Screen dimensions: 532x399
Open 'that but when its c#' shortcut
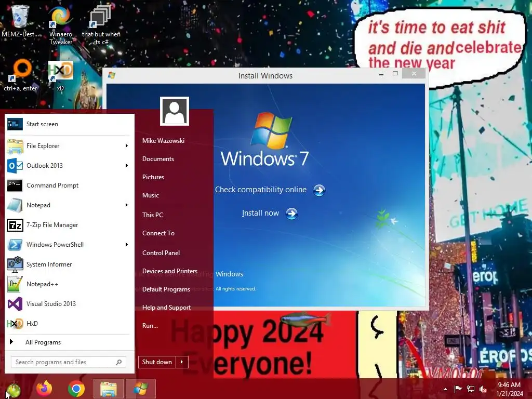pos(101,24)
